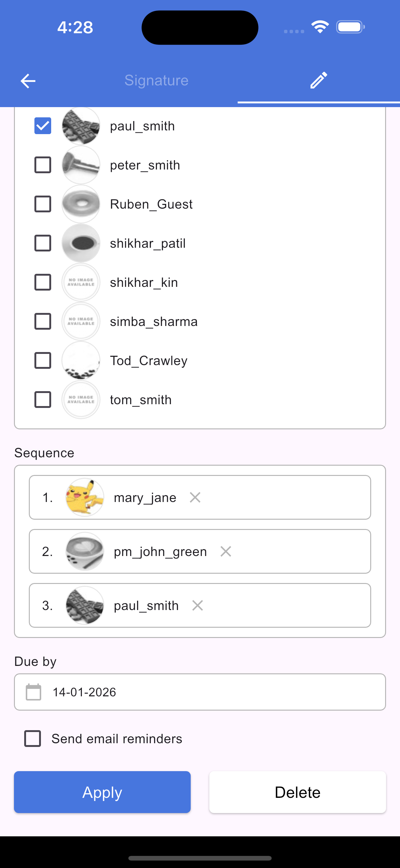
Task: Enable Send email reminders
Action: coord(33,739)
